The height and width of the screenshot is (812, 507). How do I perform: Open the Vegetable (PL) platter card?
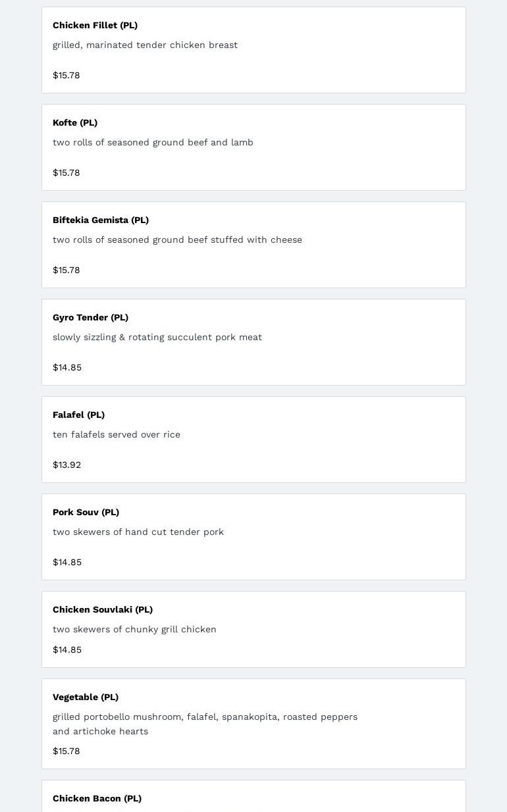click(x=86, y=697)
